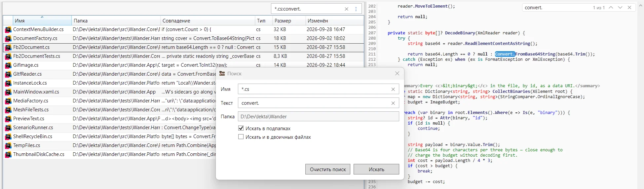Image resolution: width=644 pixels, height=189 pixels.
Task: Go to next match in code viewer
Action: (620, 8)
